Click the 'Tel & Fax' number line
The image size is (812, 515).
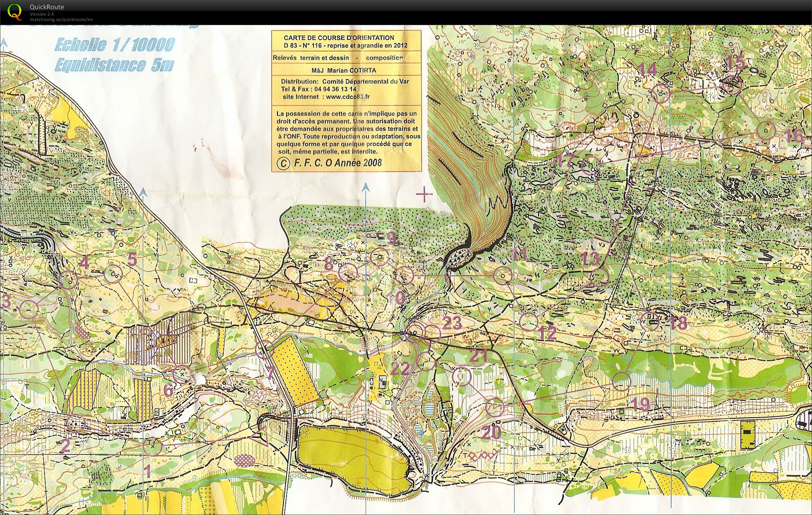point(318,89)
